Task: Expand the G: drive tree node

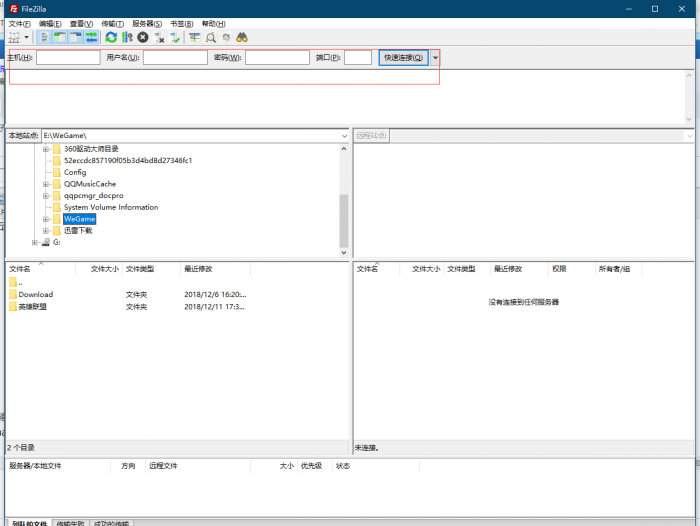Action: pyautogui.click(x=35, y=242)
